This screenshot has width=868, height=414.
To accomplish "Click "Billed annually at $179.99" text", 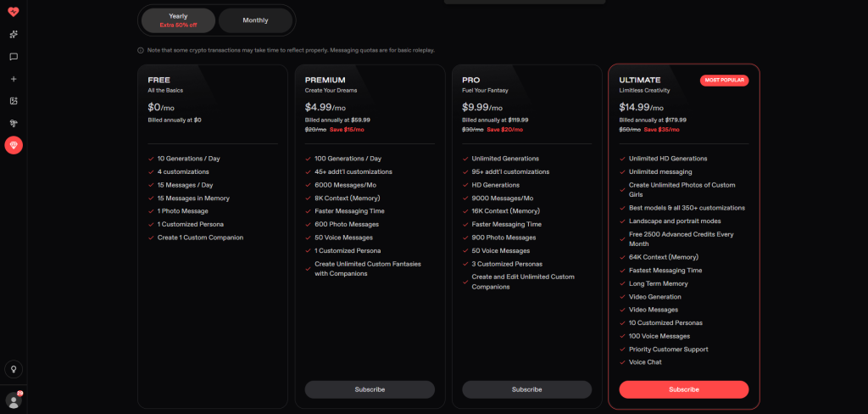I will [x=653, y=120].
